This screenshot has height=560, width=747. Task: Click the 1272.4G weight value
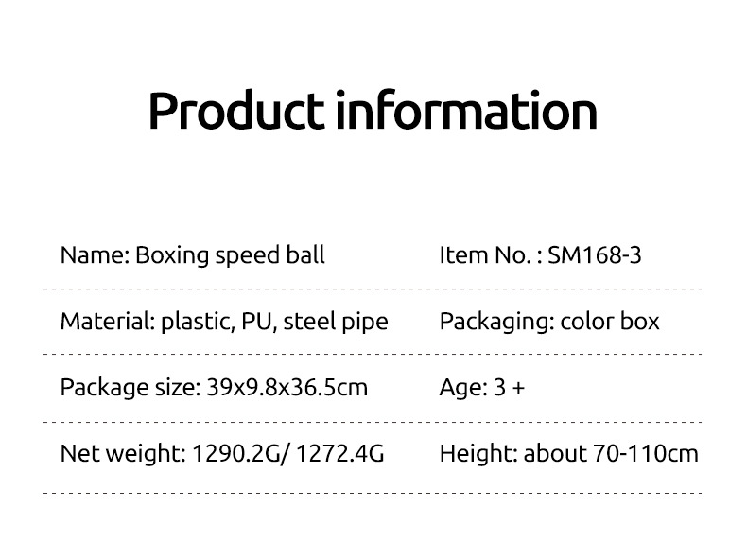340,453
